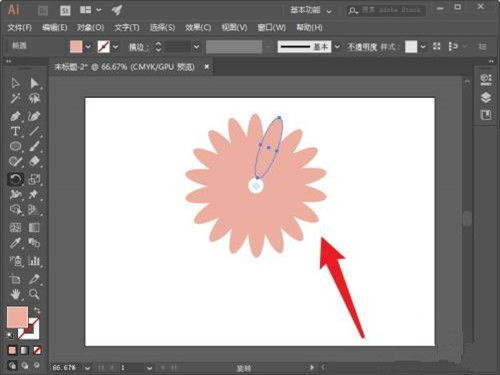
Task: Select the Ellipse tool
Action: tap(15, 146)
